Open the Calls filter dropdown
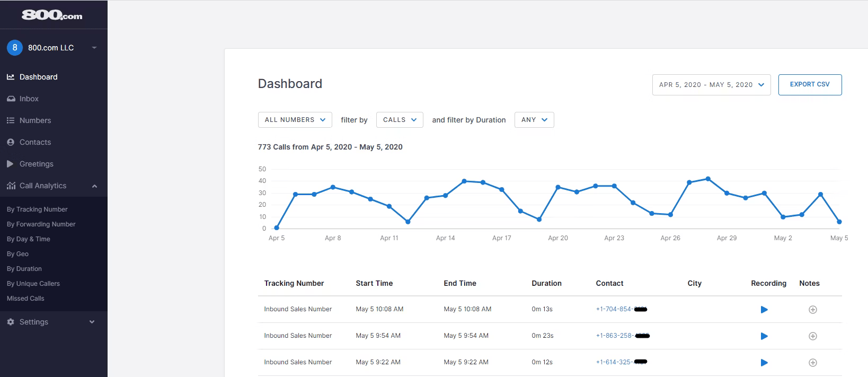Image resolution: width=868 pixels, height=377 pixels. pyautogui.click(x=400, y=120)
